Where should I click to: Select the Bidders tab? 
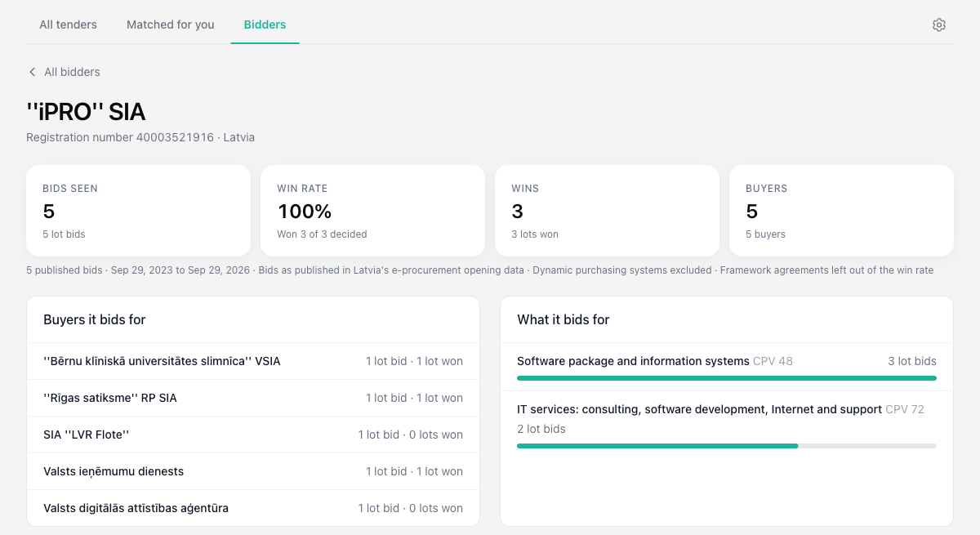pyautogui.click(x=265, y=25)
